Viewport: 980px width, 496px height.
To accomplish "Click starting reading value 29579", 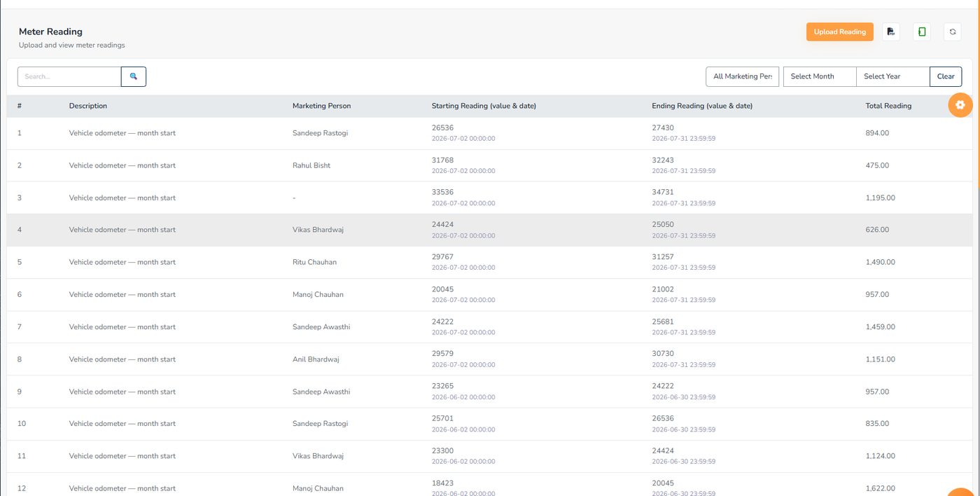I will tap(443, 354).
